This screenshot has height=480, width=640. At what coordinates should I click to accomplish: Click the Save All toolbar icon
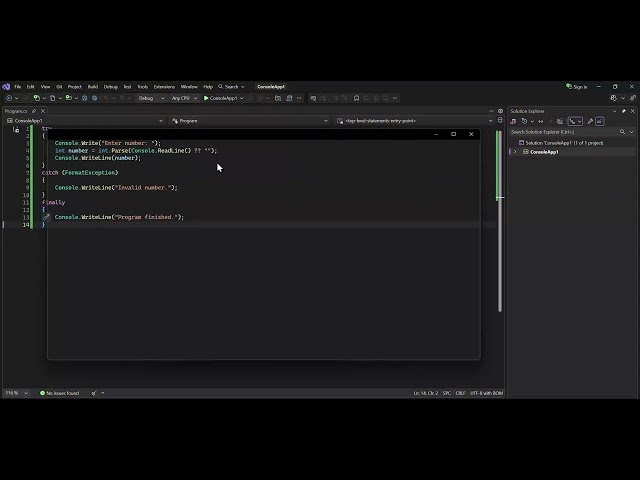[x=94, y=98]
